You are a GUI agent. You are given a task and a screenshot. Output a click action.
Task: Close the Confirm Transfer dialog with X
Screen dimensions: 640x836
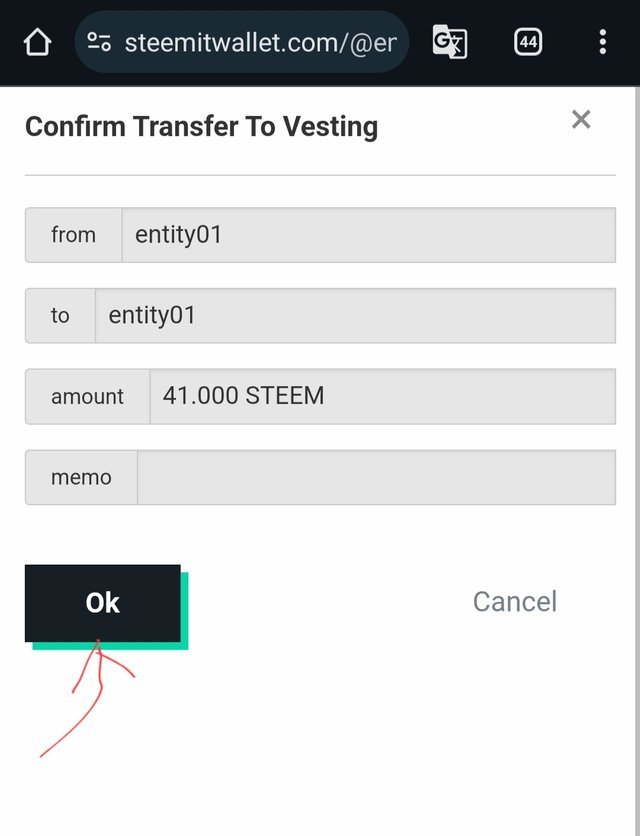tap(581, 120)
